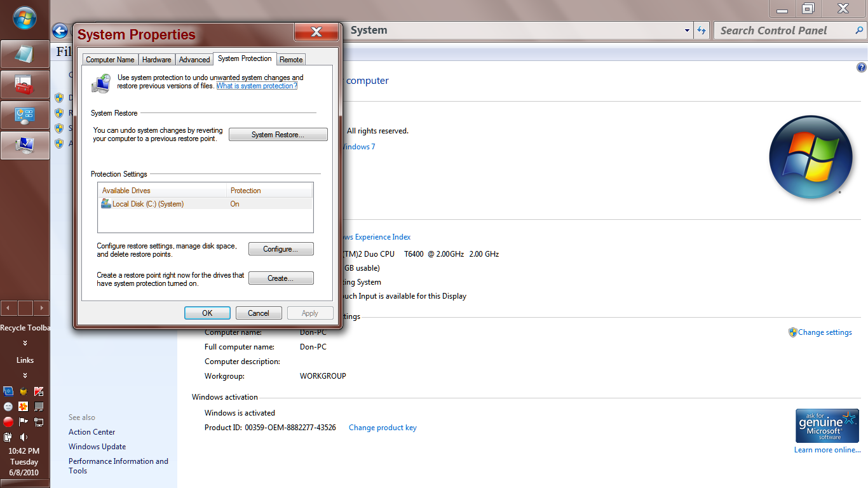Click the orange flower tray icon

click(24, 406)
